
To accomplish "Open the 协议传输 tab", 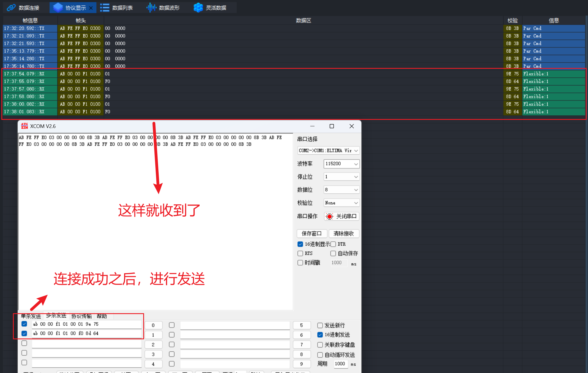I will point(81,316).
